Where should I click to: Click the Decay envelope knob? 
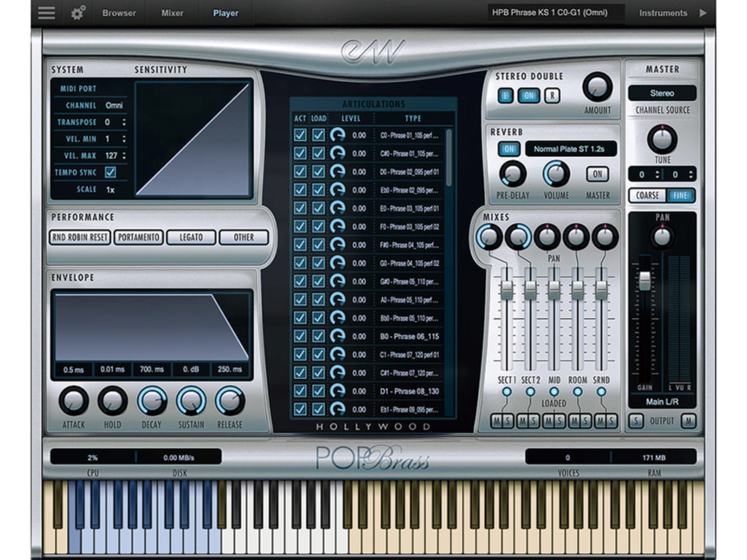(x=152, y=401)
